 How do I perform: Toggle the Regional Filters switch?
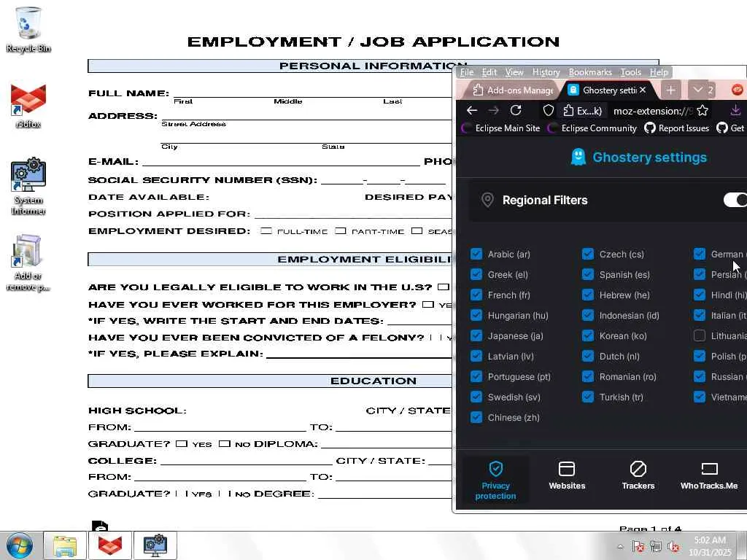(735, 200)
